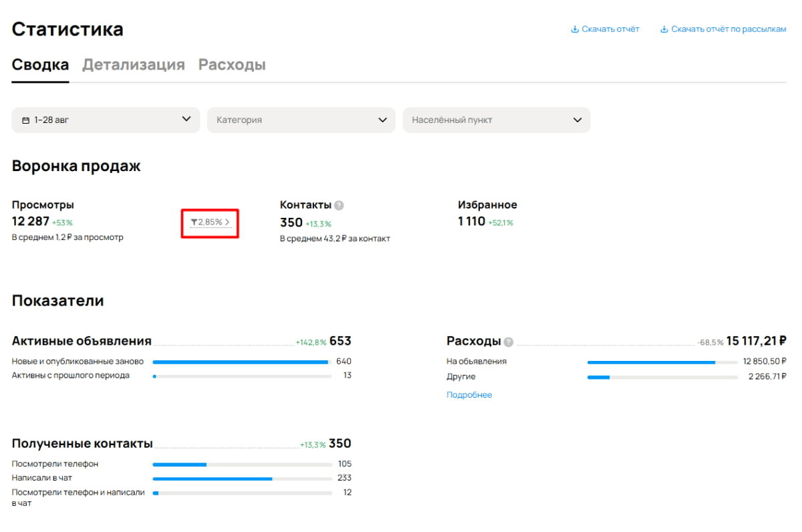Viewport: 802px width, 532px height.
Task: Click the download icon beside Скачать отчёт
Action: point(575,29)
